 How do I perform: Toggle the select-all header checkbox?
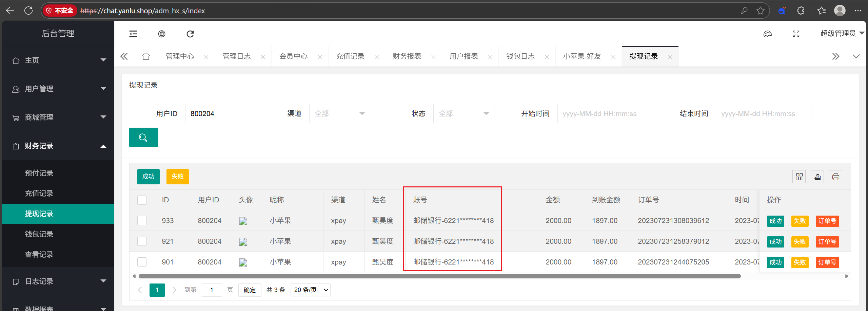point(142,200)
